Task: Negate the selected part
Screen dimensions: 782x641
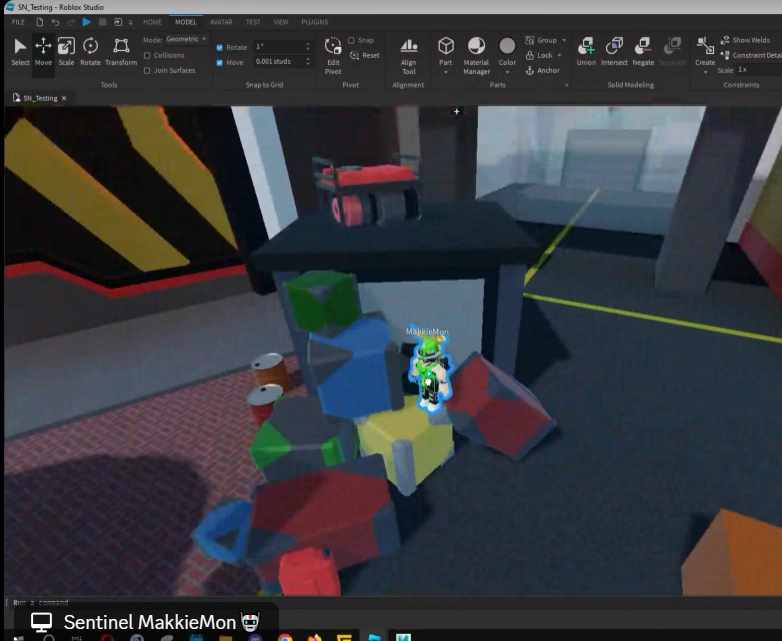Action: [643, 52]
